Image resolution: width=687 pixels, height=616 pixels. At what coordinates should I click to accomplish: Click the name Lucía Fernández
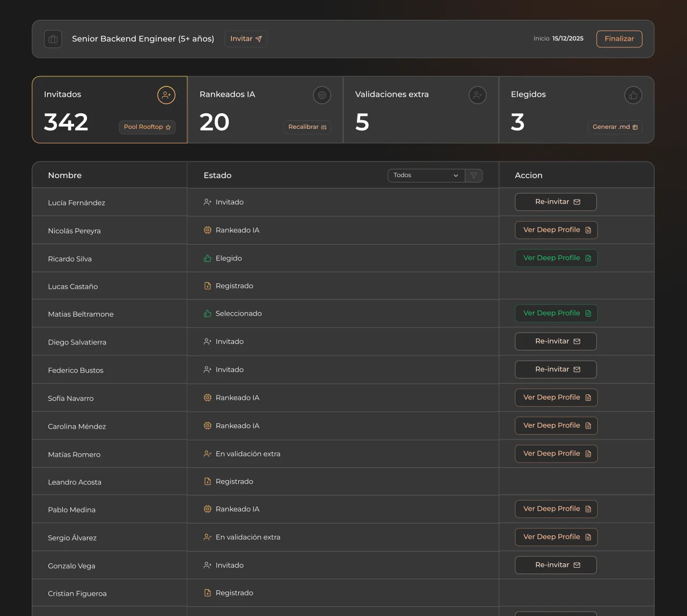click(76, 203)
